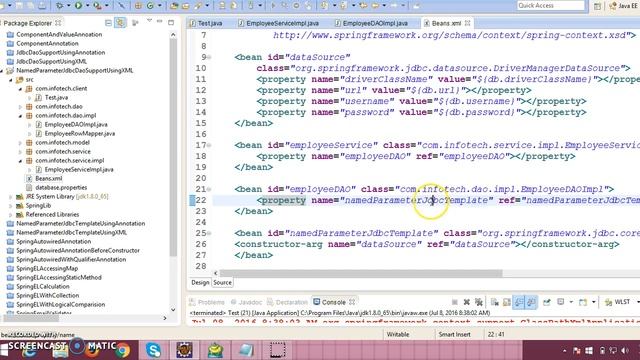
Task: Open the Javadoc view tab
Action: (247, 302)
